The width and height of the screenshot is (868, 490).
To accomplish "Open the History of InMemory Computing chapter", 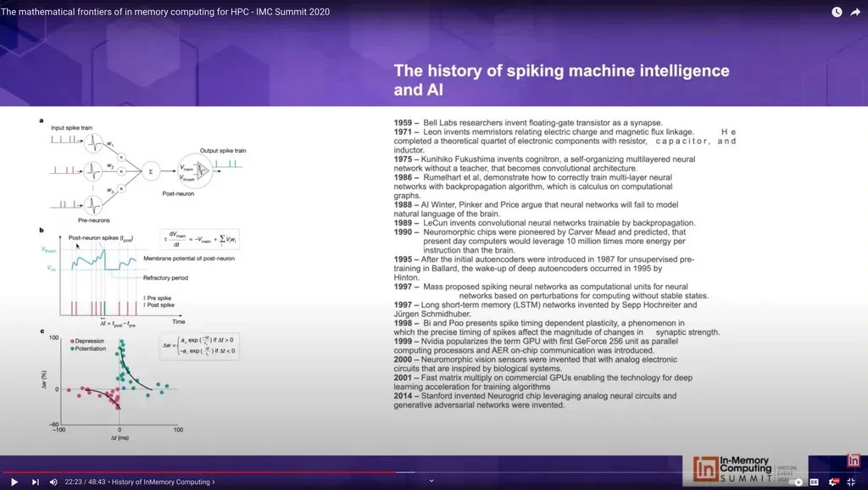I will [x=164, y=482].
